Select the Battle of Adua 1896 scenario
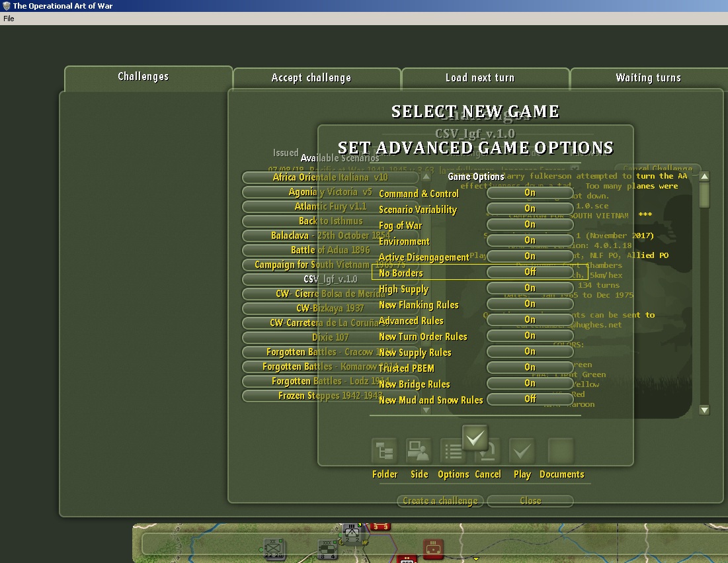This screenshot has width=728, height=563. coord(330,250)
